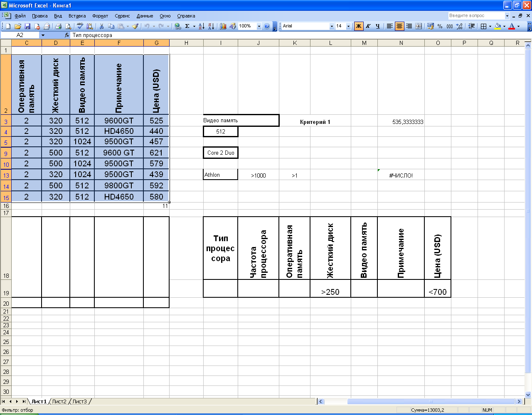Select row header 13
532x415 pixels.
6,175
